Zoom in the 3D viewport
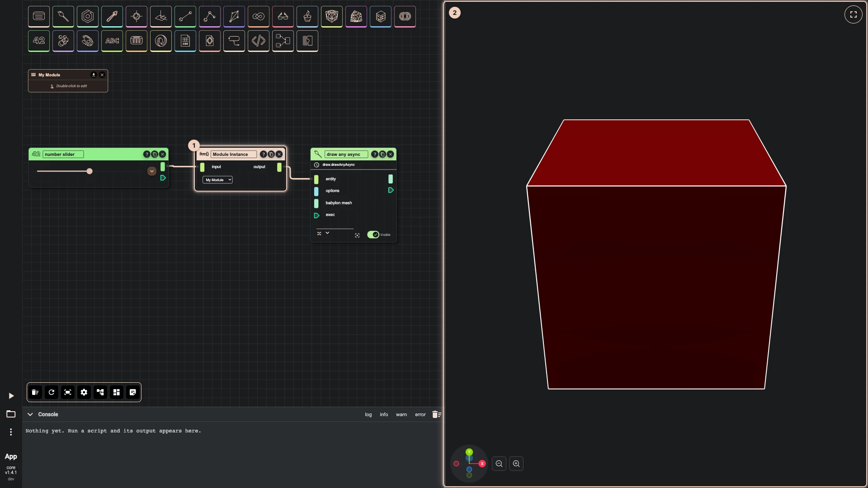Image resolution: width=868 pixels, height=488 pixels. coord(516,464)
